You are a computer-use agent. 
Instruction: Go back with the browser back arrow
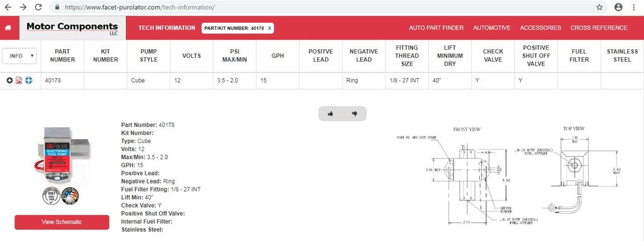pyautogui.click(x=8, y=7)
